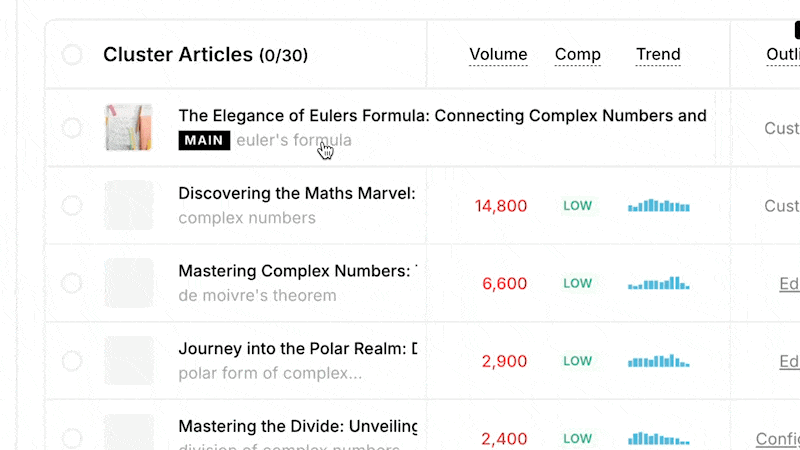Click LOW competition badge for polar form row
The image size is (800, 450).
click(x=578, y=361)
